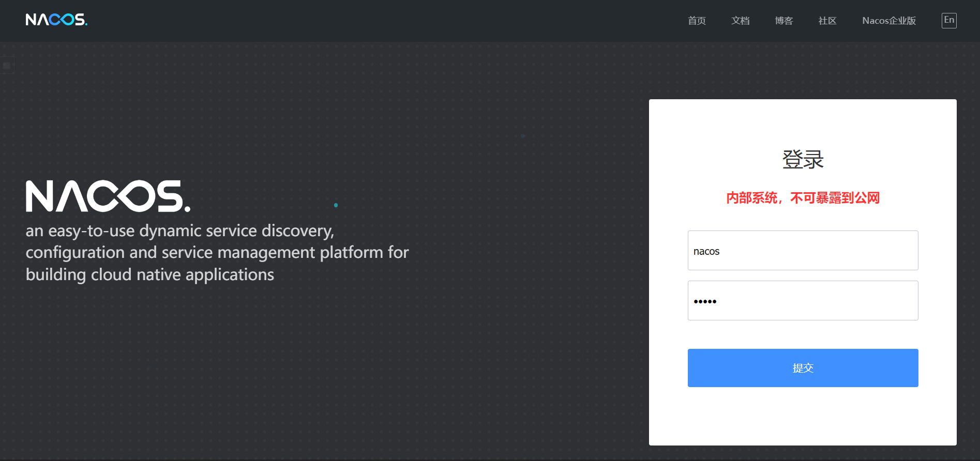Screen dimensions: 980x461
Task: Click the red 内部系统 warning text
Action: (803, 198)
